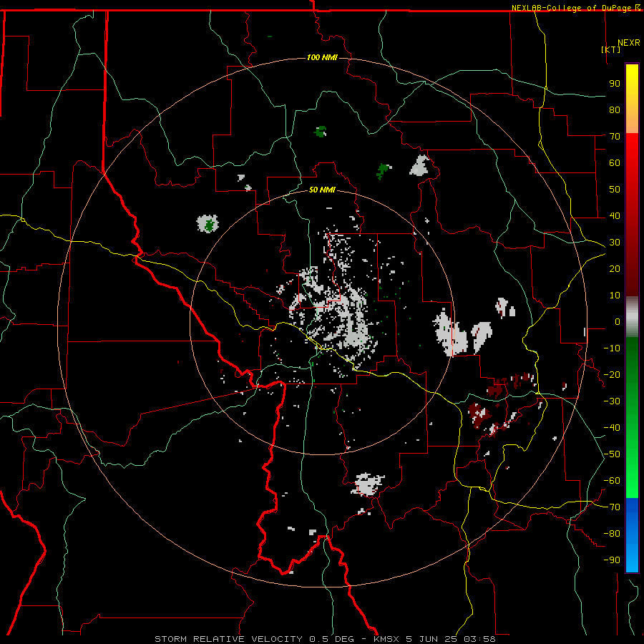The image size is (644, 644).
Task: Select the positive 90 scale value
Action: coord(615,84)
